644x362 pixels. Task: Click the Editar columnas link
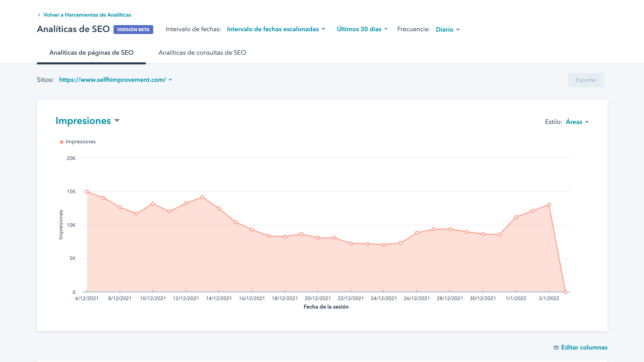point(584,347)
